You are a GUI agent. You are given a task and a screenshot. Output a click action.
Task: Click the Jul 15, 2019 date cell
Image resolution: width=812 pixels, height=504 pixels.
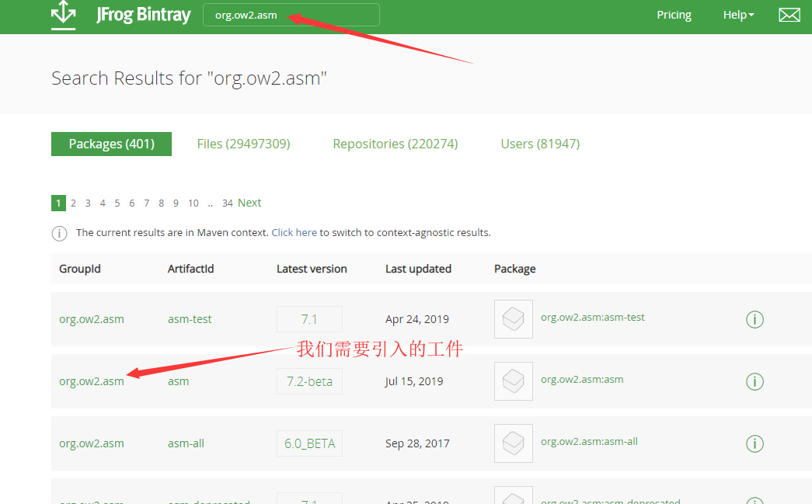pos(414,381)
